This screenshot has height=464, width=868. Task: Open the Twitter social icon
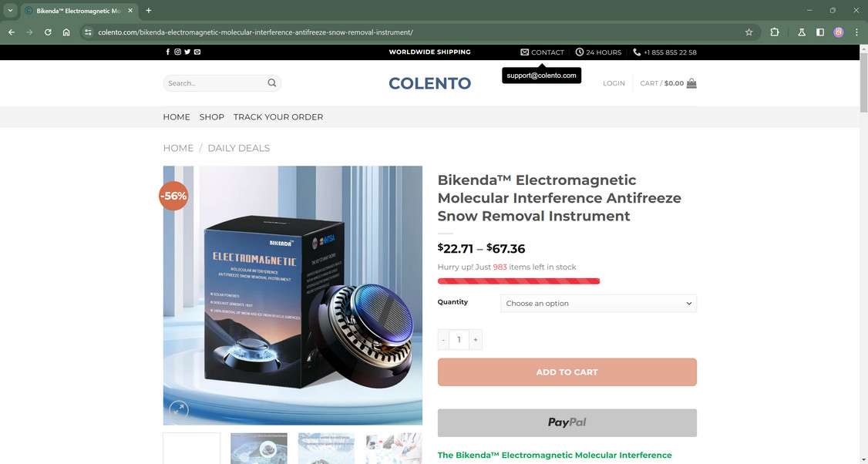tap(187, 52)
